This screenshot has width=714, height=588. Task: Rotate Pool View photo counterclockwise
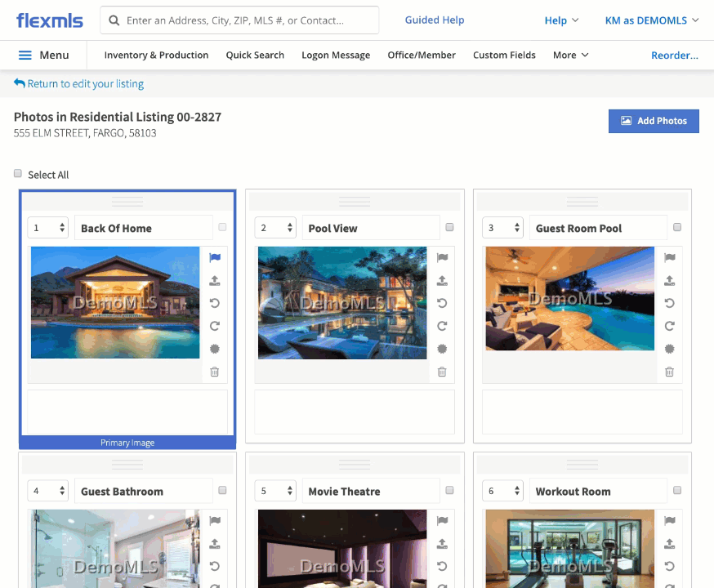442,303
